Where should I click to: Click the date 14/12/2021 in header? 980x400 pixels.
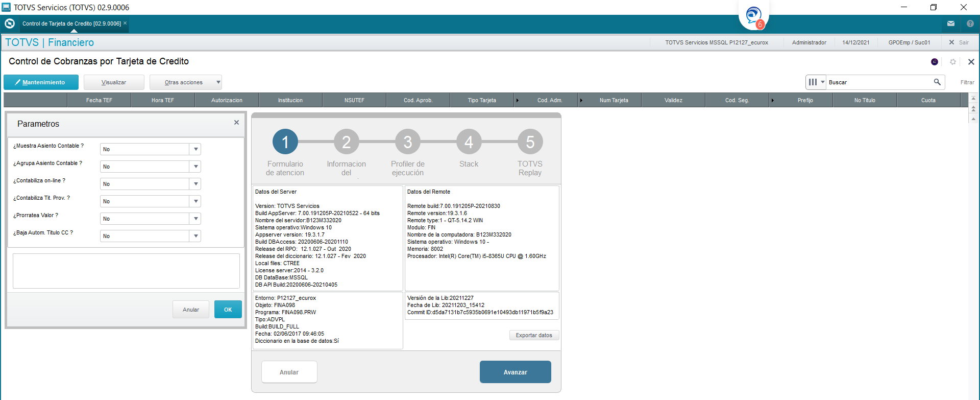coord(855,42)
